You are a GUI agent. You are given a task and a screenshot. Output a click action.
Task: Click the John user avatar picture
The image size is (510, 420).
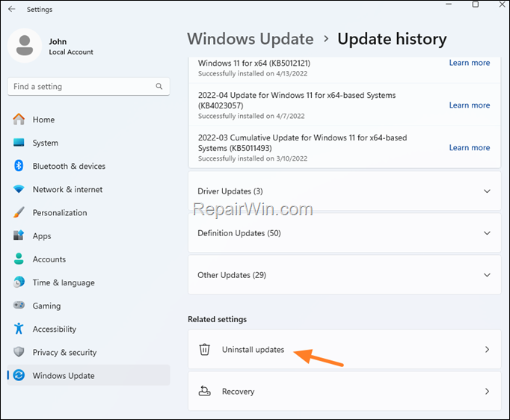pos(25,46)
